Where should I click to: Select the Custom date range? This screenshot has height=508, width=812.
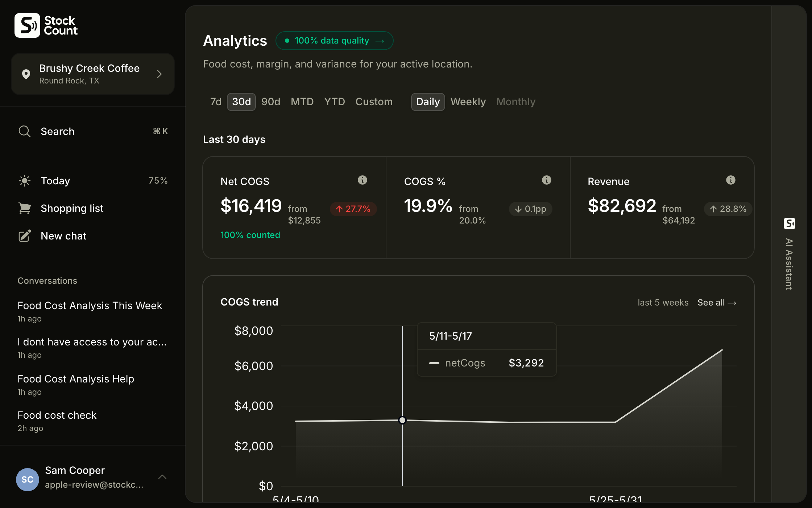[374, 102]
